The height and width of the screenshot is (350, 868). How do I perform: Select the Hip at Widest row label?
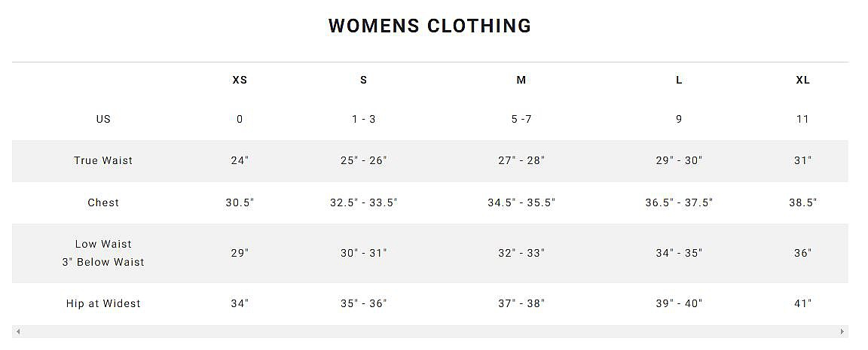coord(103,303)
